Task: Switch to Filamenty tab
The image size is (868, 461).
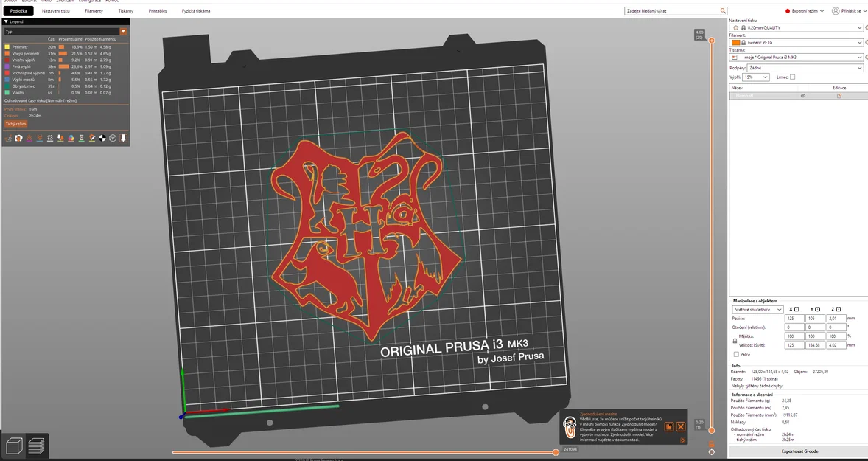Action: point(94,10)
